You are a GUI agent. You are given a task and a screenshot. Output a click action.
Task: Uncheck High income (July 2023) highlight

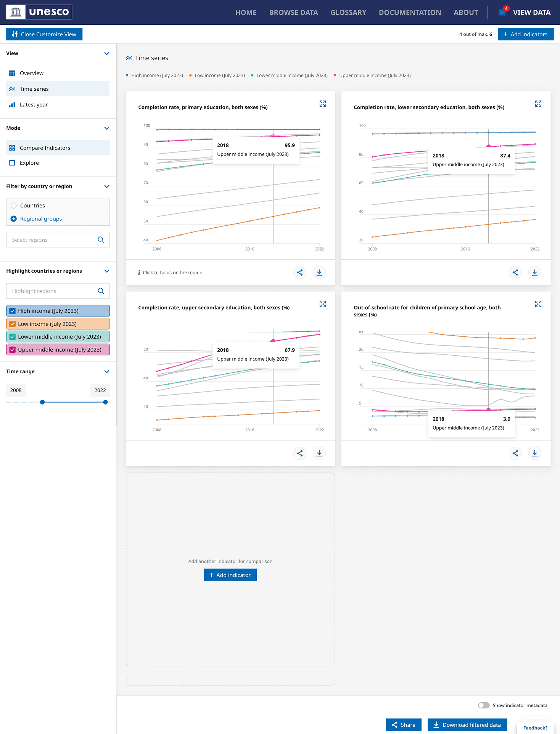click(13, 311)
